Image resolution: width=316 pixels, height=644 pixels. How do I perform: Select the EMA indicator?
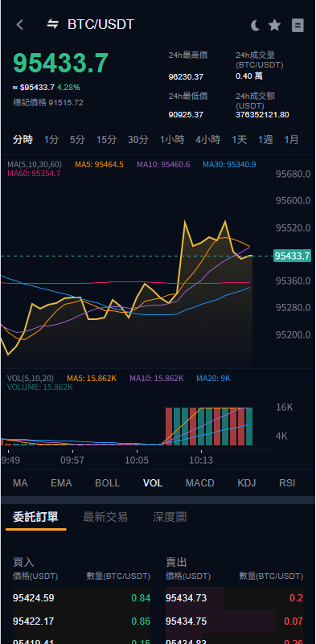61,483
